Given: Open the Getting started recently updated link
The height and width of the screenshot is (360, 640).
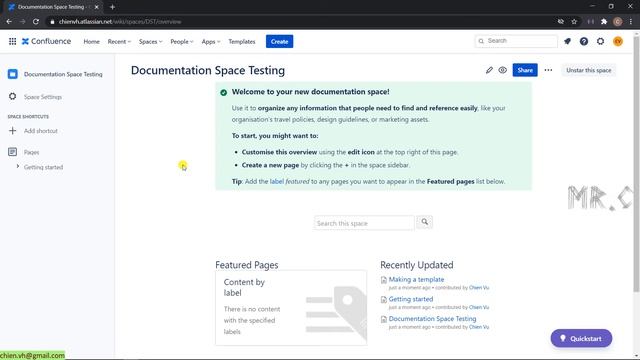Looking at the screenshot, I should (x=411, y=299).
